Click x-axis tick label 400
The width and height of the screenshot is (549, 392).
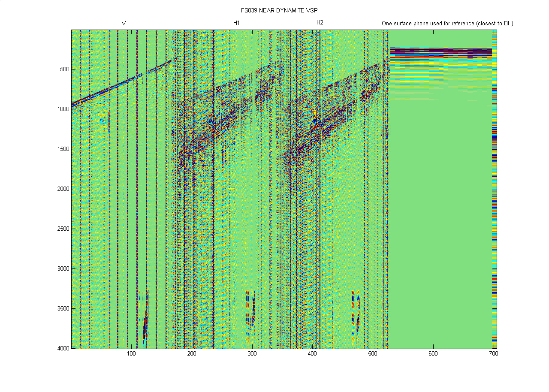[313, 353]
